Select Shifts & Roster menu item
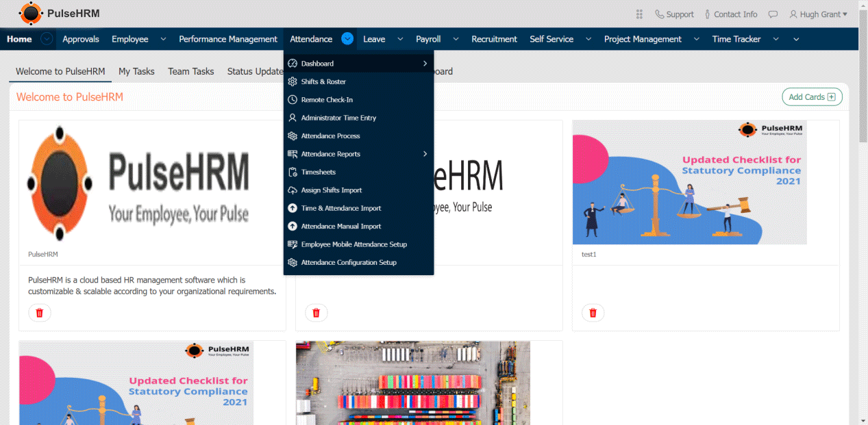 pos(323,82)
